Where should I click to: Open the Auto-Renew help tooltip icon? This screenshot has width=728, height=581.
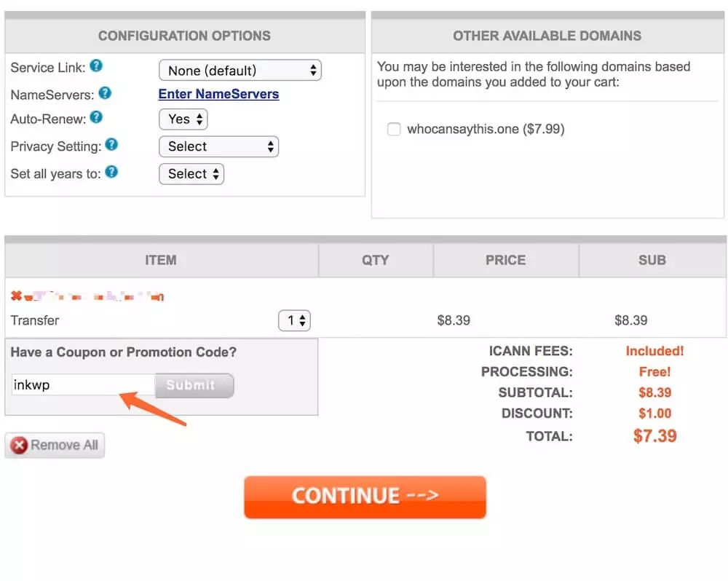(95, 117)
